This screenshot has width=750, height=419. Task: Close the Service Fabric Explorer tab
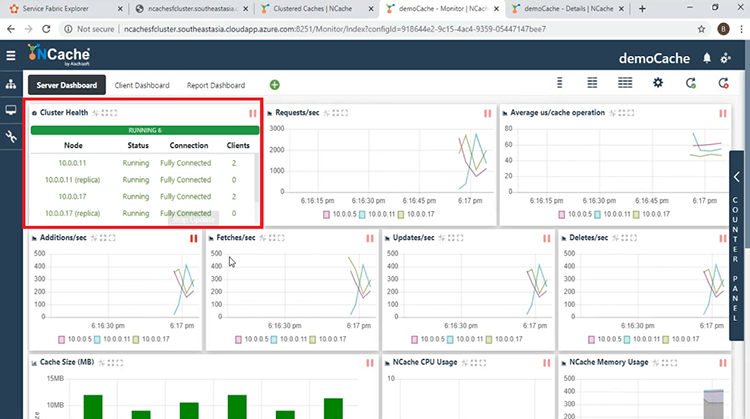pos(120,9)
